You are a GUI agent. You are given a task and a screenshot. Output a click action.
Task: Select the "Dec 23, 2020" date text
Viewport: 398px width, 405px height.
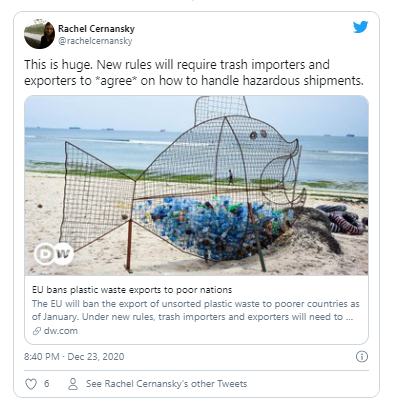pos(96,357)
